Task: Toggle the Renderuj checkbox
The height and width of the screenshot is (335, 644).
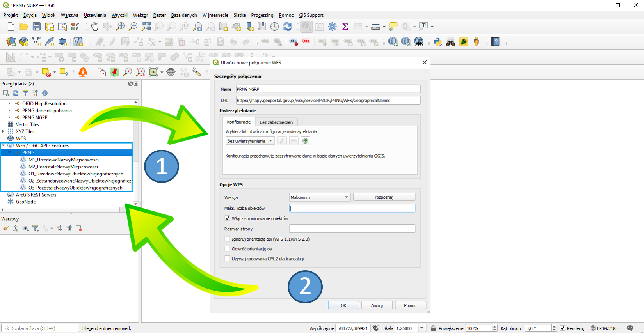Action: (x=562, y=328)
